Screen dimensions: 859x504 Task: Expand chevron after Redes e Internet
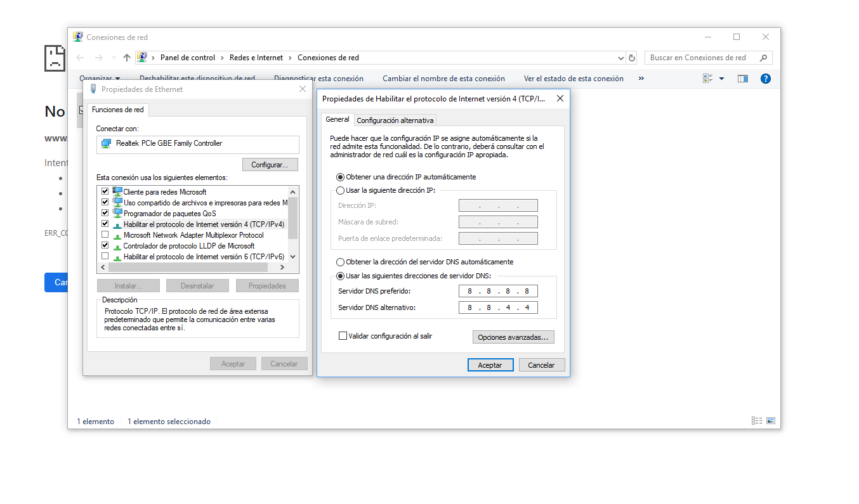click(x=291, y=58)
